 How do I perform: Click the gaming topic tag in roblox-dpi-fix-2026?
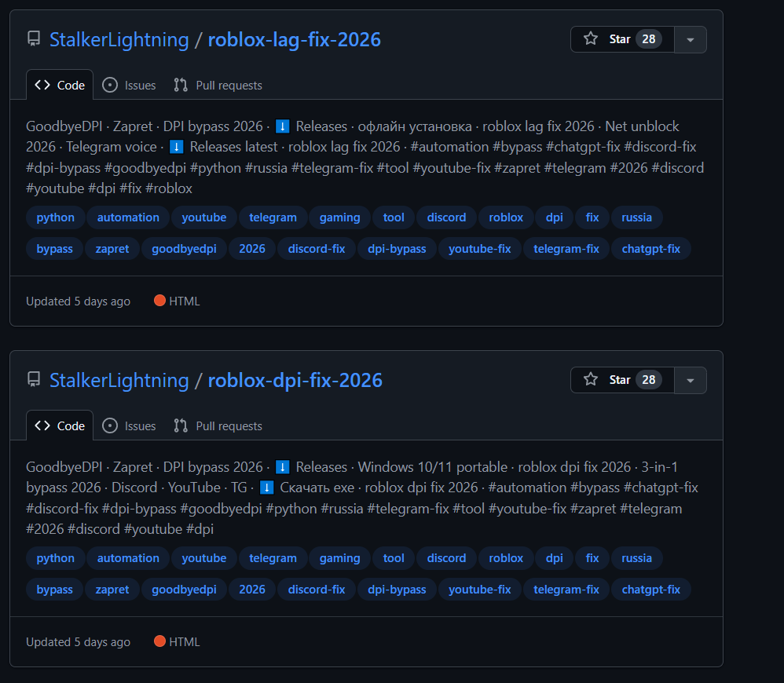tap(340, 558)
